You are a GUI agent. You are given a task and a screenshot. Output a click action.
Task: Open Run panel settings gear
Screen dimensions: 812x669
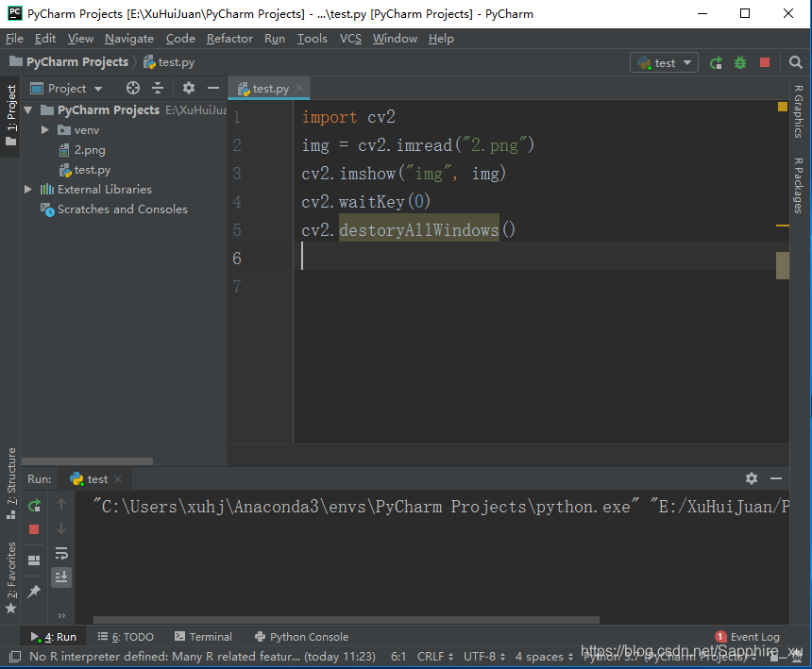pos(751,479)
